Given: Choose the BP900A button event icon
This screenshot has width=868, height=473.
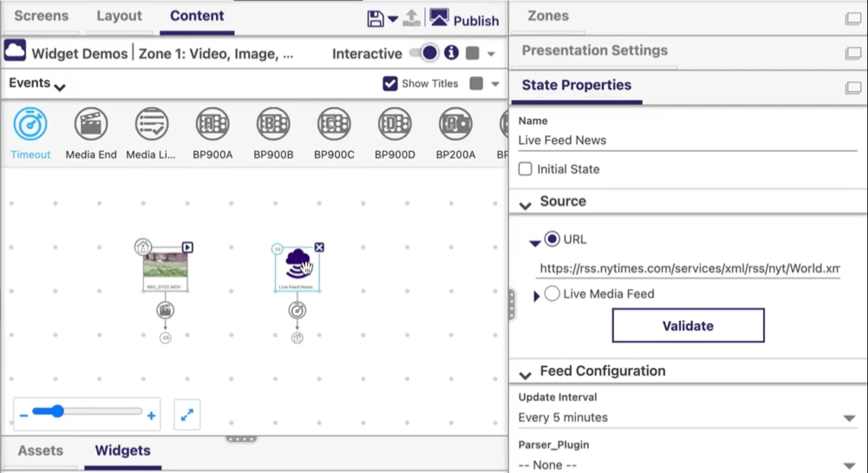Looking at the screenshot, I should click(213, 124).
